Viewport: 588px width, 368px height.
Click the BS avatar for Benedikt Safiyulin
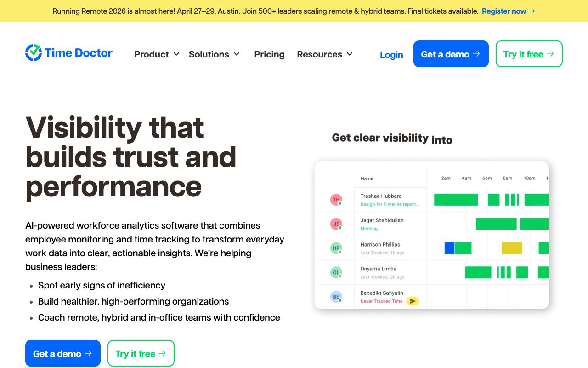(x=336, y=297)
